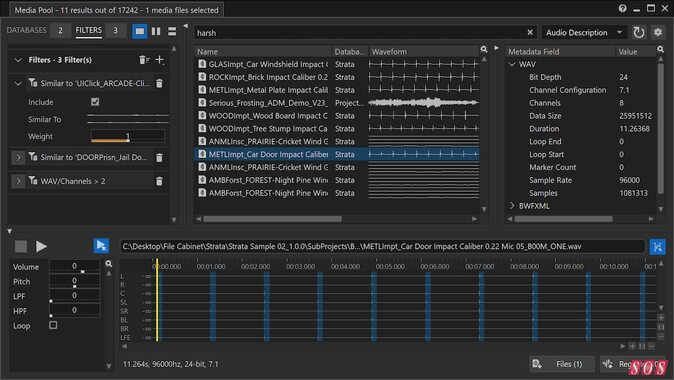Viewport: 674px width, 380px height.
Task: Collapse the left filters panel arrow
Action: 186,26
